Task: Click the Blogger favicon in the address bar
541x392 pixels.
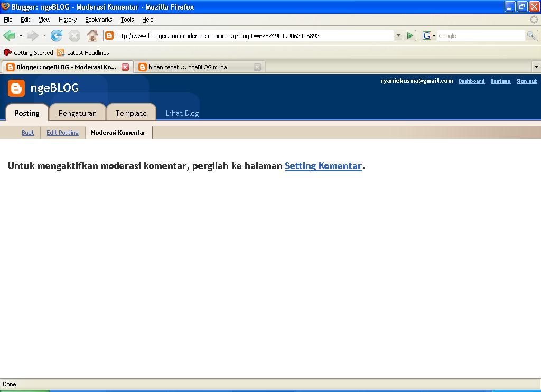Action: tap(109, 35)
